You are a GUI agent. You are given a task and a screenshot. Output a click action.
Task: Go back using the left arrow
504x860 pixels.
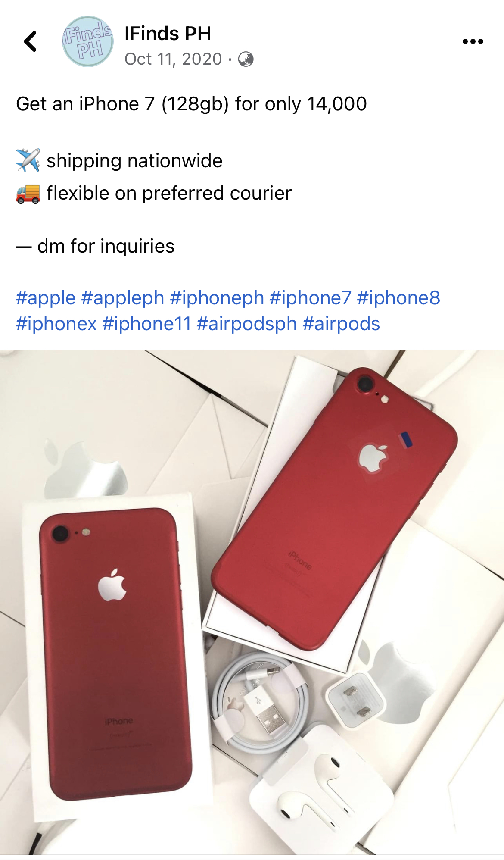(x=30, y=42)
